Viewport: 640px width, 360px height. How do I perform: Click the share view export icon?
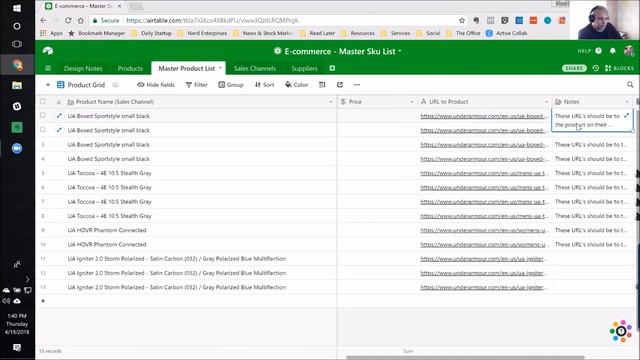pos(340,85)
